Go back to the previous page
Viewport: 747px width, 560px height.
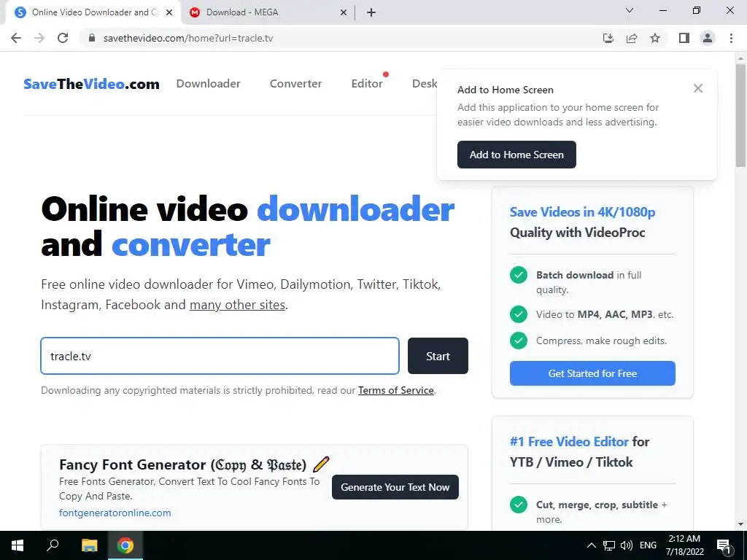click(16, 38)
